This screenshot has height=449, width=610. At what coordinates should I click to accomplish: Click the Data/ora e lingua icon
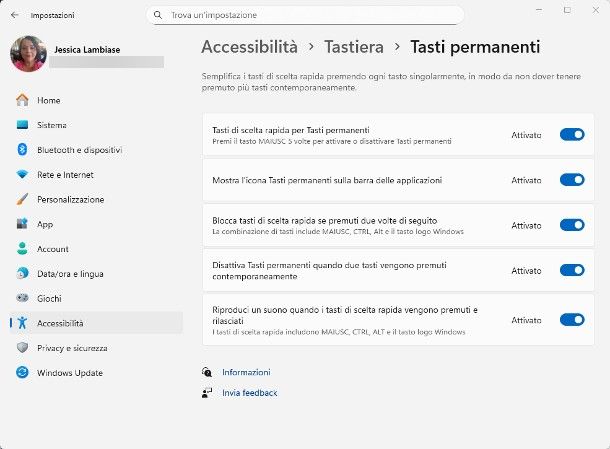22,273
